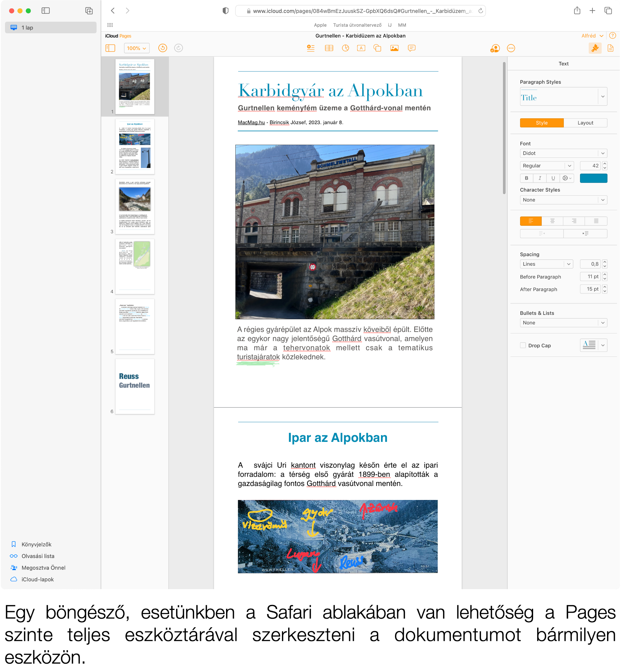Expand the Title paragraph styles dropdown
Viewport: 621px width, 672px height.
[x=602, y=97]
